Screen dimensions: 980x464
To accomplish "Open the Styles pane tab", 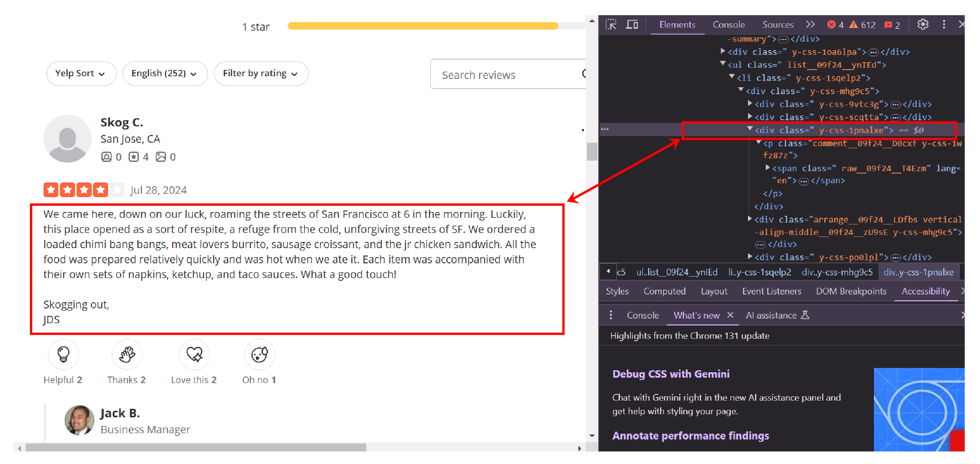I will click(617, 291).
